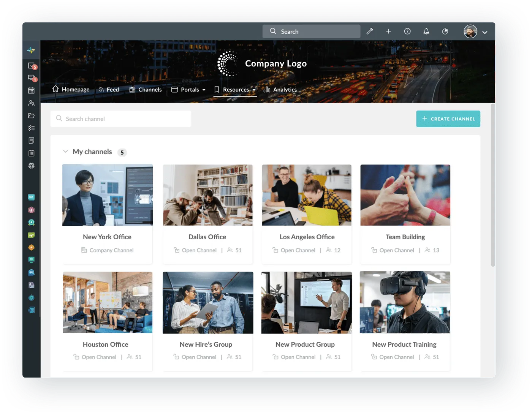Open the blue door exit app icon
Screen dimensions: 532x414
31,310
